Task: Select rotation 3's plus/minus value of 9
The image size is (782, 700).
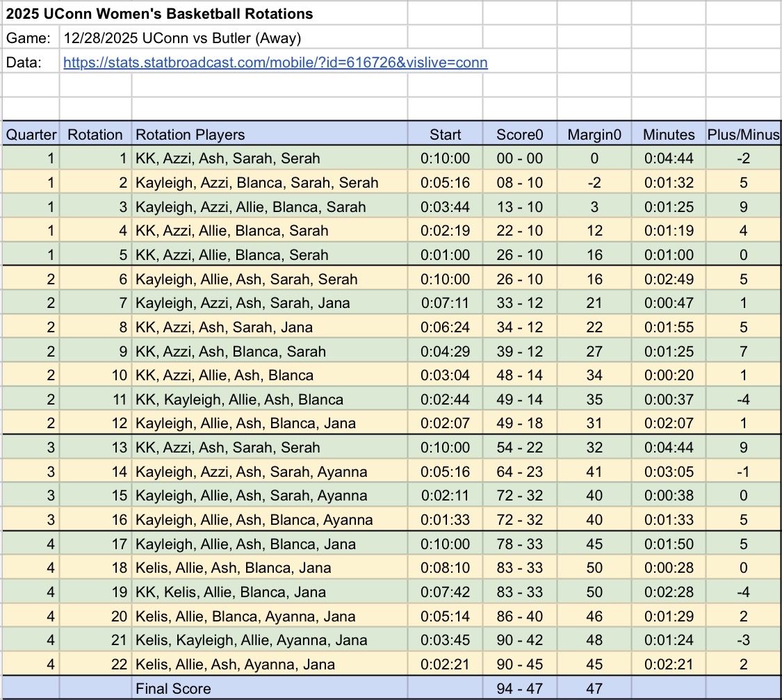Action: point(743,206)
